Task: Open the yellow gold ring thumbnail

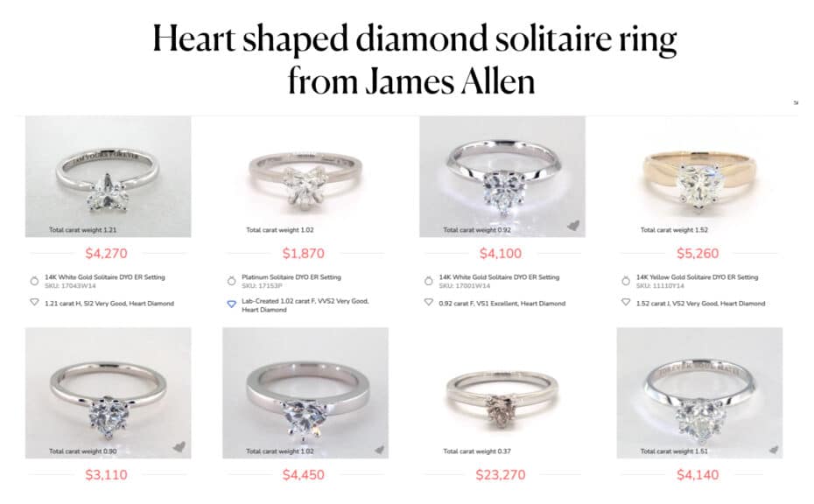Action: click(698, 177)
